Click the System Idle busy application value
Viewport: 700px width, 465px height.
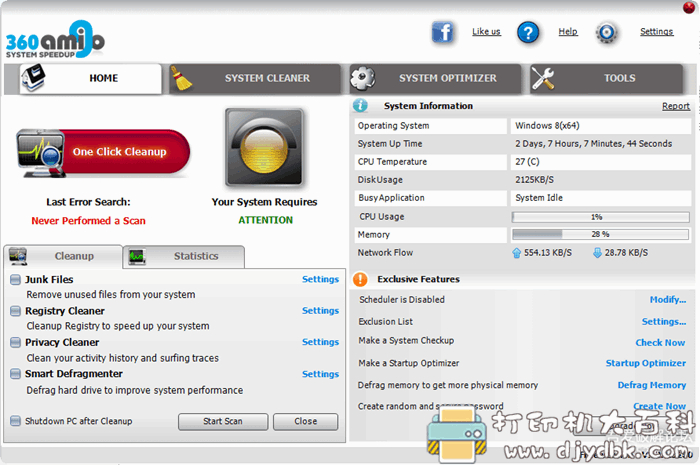coord(539,198)
